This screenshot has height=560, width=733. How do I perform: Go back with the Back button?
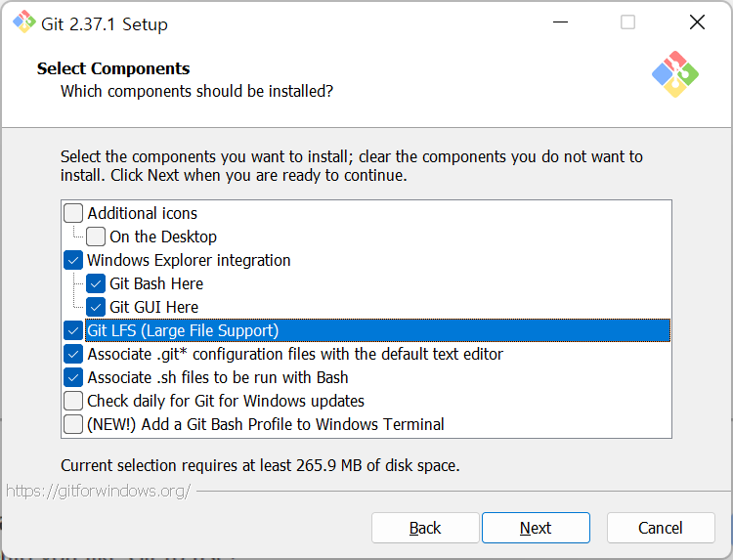(x=425, y=528)
